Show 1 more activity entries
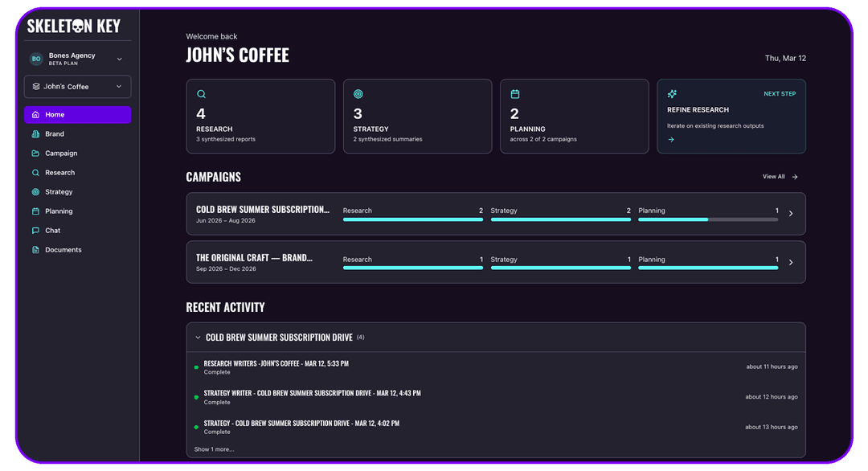This screenshot has width=868, height=471. click(x=215, y=449)
